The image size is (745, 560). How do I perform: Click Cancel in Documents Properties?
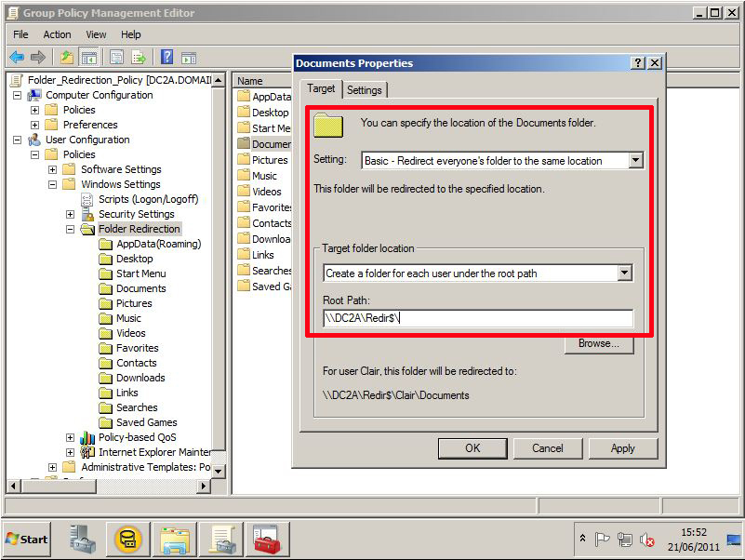(x=547, y=448)
